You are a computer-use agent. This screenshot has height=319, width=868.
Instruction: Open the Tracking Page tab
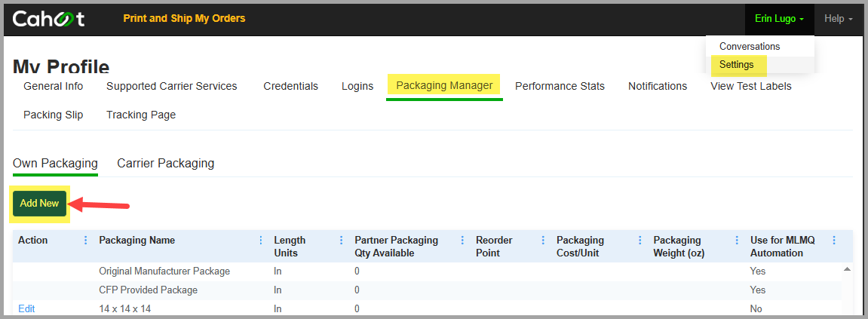141,115
